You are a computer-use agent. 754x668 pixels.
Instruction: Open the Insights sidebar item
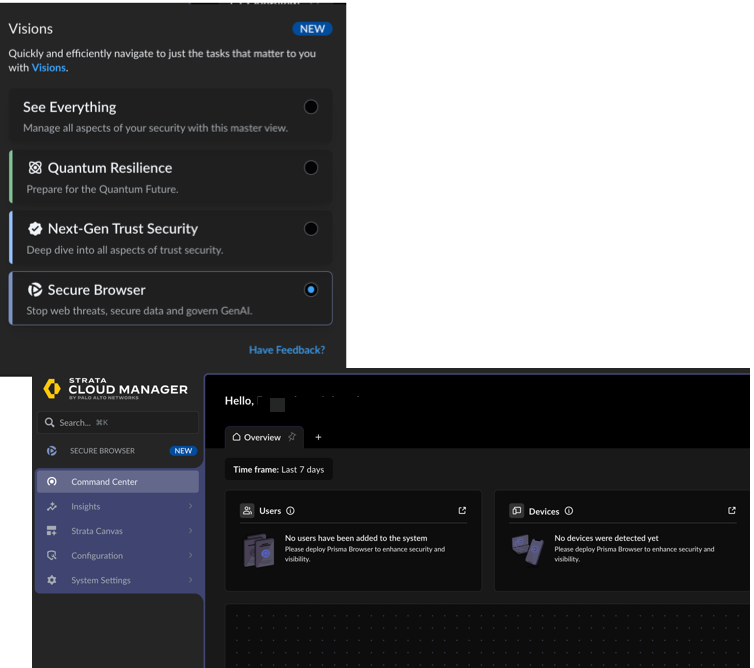118,506
